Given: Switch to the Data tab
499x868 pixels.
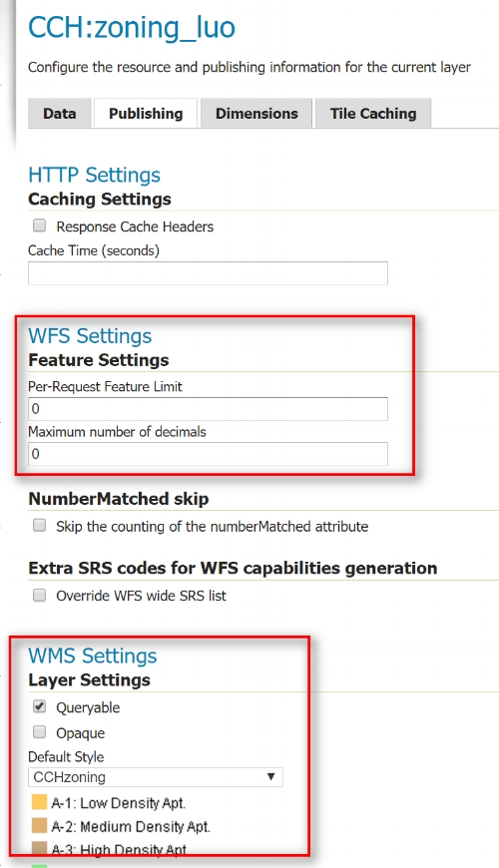Looking at the screenshot, I should click(x=59, y=114).
